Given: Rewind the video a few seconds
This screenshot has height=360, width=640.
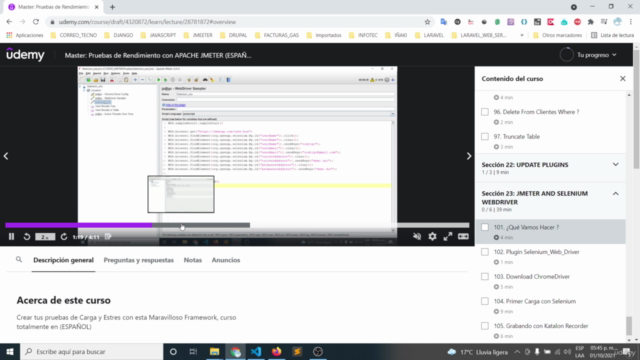Looking at the screenshot, I should tap(27, 237).
